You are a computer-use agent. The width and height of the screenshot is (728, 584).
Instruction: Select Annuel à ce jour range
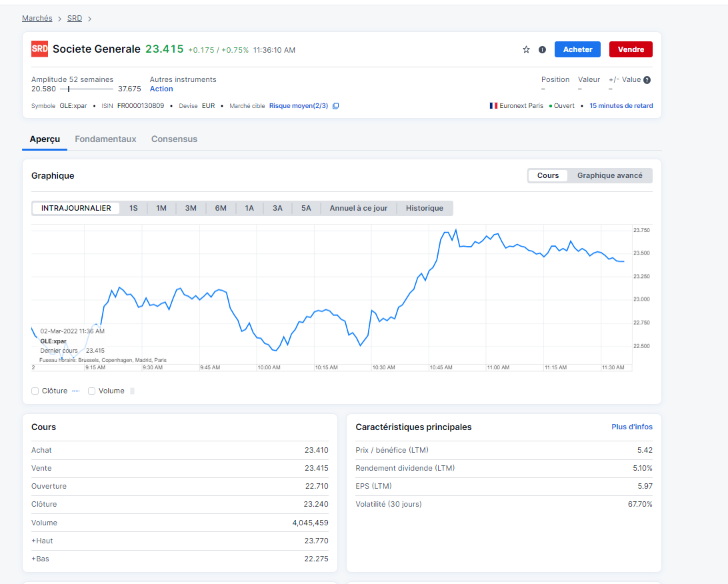[x=359, y=208]
